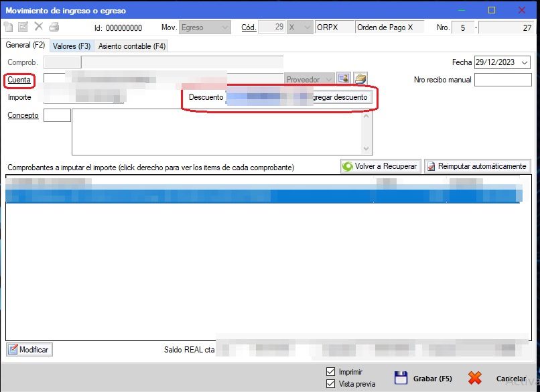The image size is (540, 392).
Task: Toggle the Imprimir checkbox
Action: [330, 372]
